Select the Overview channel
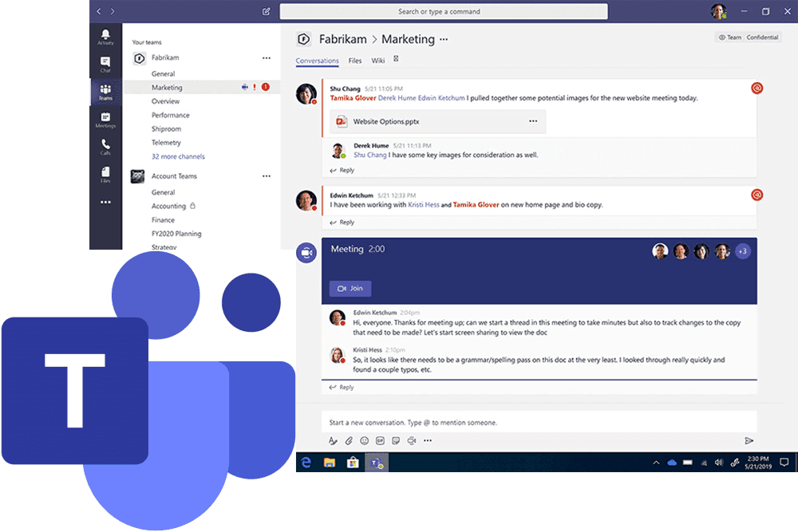Screen dimensions: 798x532 [x=165, y=101]
